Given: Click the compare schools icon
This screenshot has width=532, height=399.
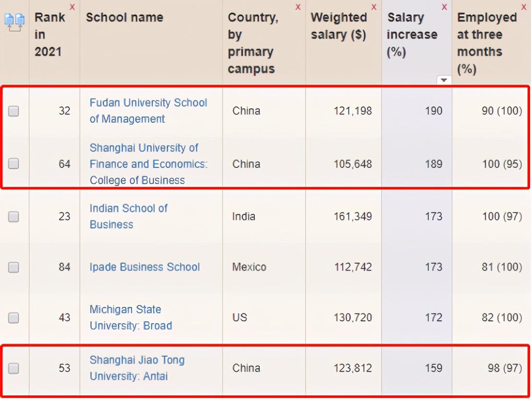Looking at the screenshot, I should [x=14, y=22].
